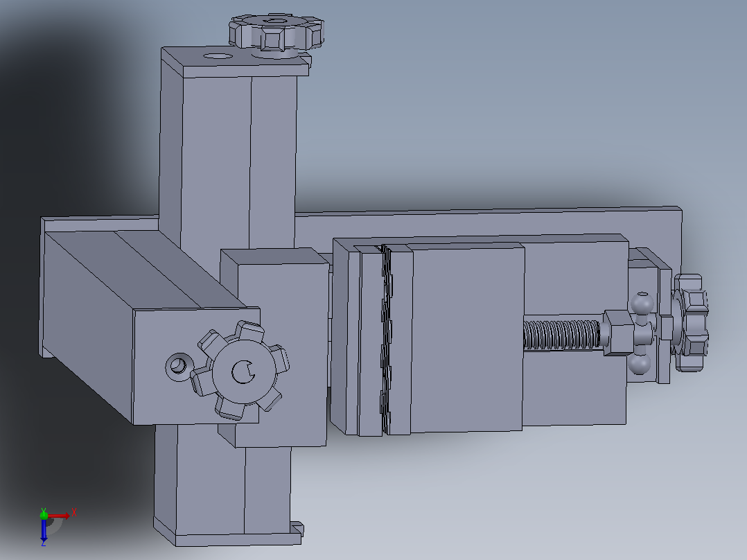747x560 pixels.
Task: Select the round hole beside the front star knob
Action: coord(178,366)
